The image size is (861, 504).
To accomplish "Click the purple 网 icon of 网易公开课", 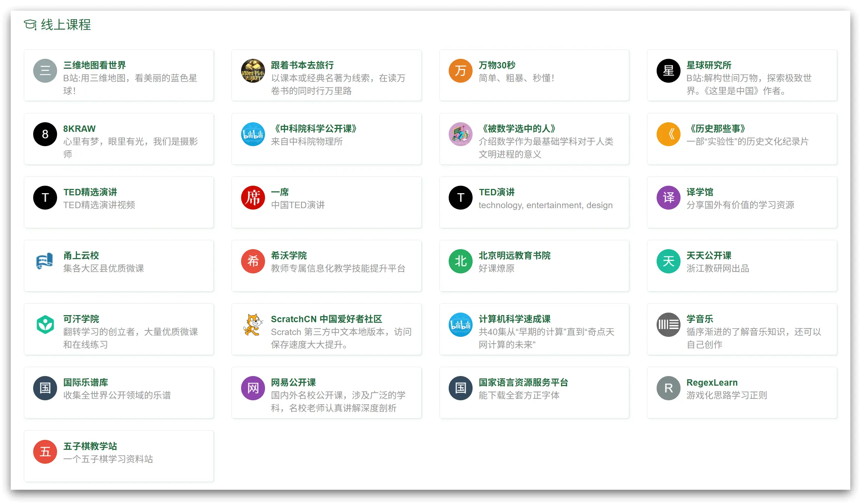I will pos(253,388).
